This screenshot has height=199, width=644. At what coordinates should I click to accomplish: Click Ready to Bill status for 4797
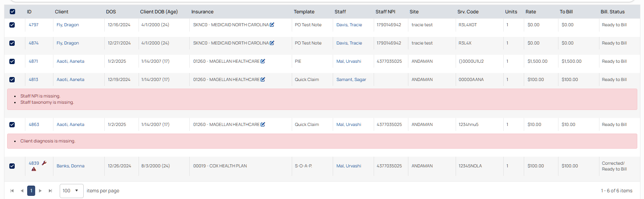tap(614, 25)
